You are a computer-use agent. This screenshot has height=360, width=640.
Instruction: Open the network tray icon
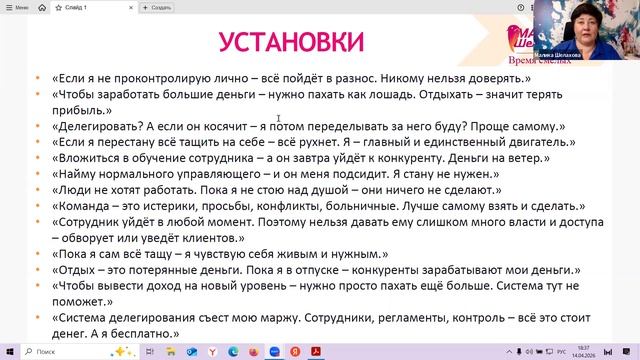point(549,351)
